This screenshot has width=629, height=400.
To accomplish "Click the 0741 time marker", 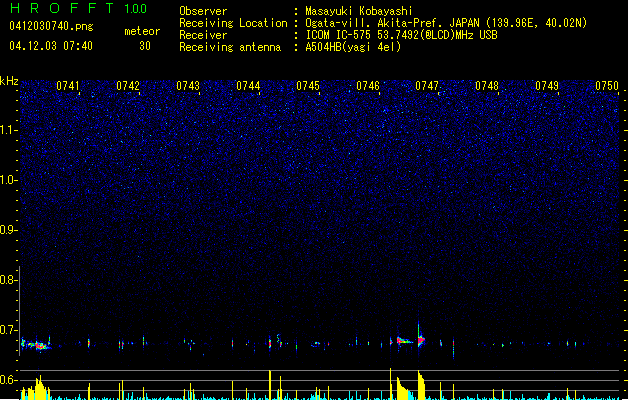I will (x=68, y=86).
